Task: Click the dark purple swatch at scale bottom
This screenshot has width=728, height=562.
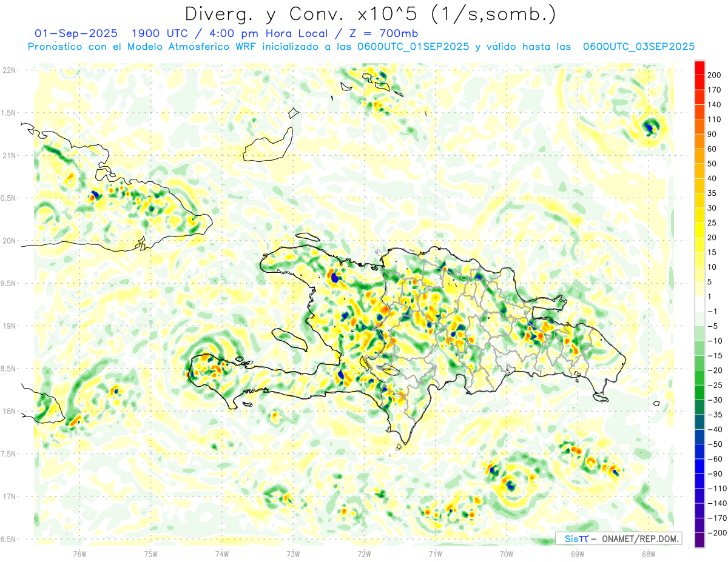Action: (700, 540)
